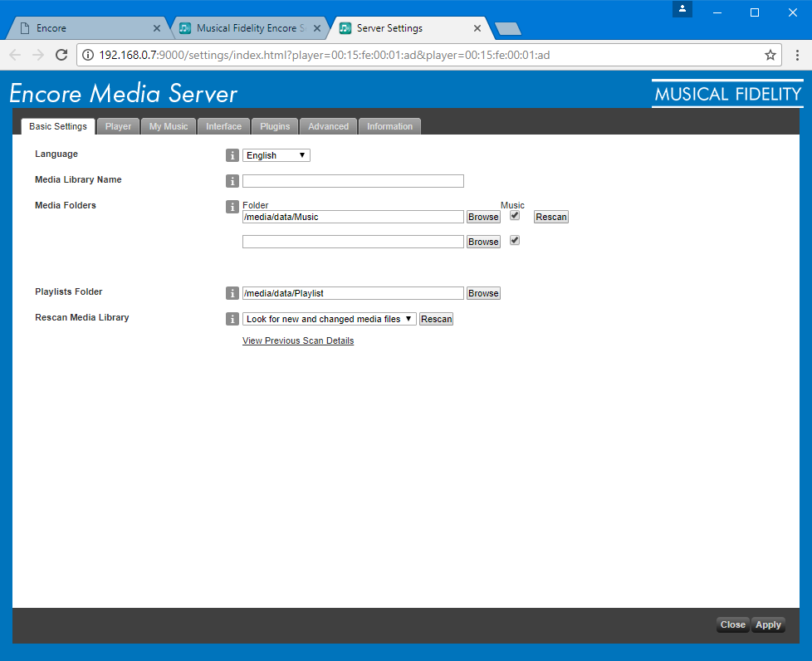Image resolution: width=812 pixels, height=661 pixels.
Task: View site information icon in address bar
Action: [88, 55]
